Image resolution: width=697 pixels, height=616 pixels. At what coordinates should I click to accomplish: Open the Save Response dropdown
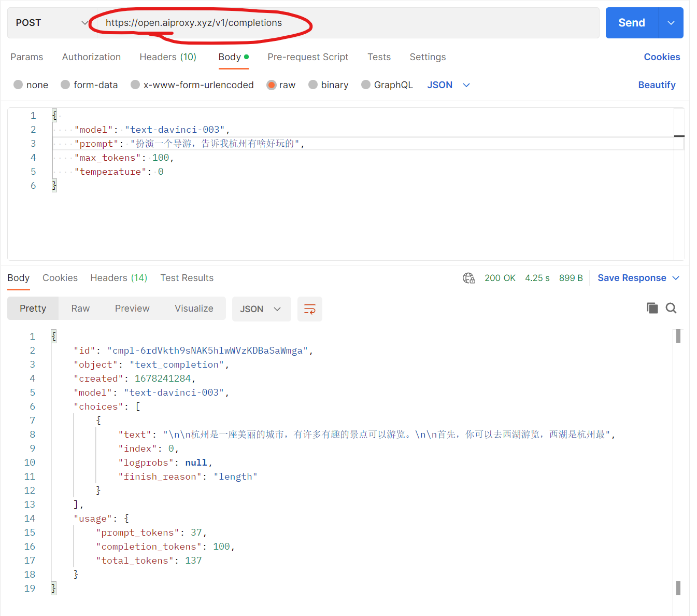(x=638, y=278)
